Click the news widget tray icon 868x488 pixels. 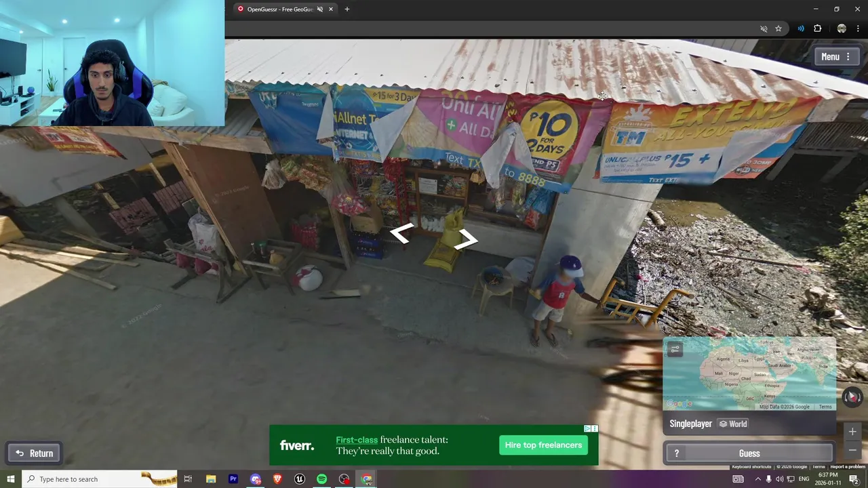738,479
